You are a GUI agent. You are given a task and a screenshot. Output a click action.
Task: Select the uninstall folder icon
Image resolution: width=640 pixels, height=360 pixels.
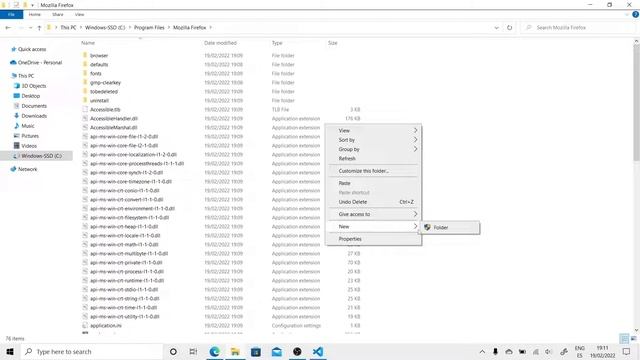85,100
